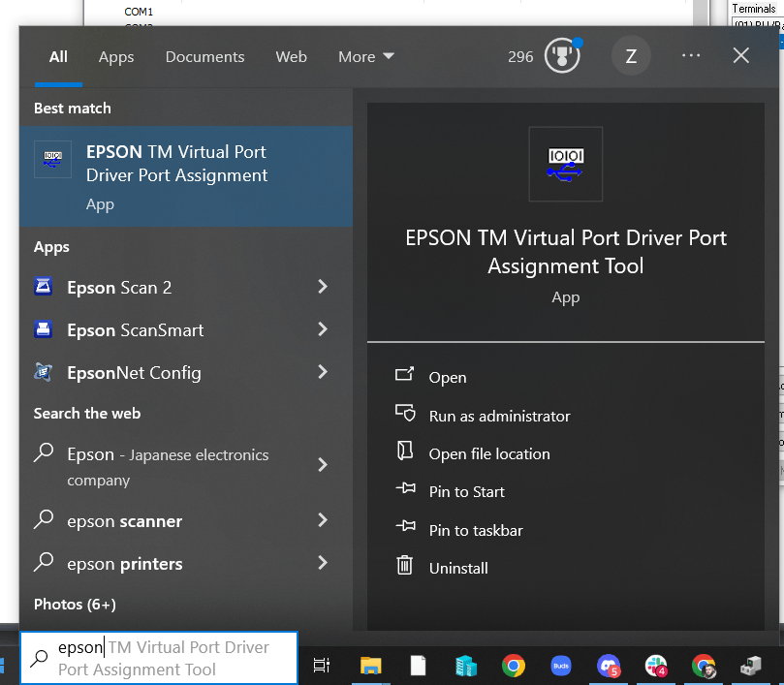Click Open to launch Port Assignment Tool
Viewport: 784px width, 685px height.
[x=448, y=378]
